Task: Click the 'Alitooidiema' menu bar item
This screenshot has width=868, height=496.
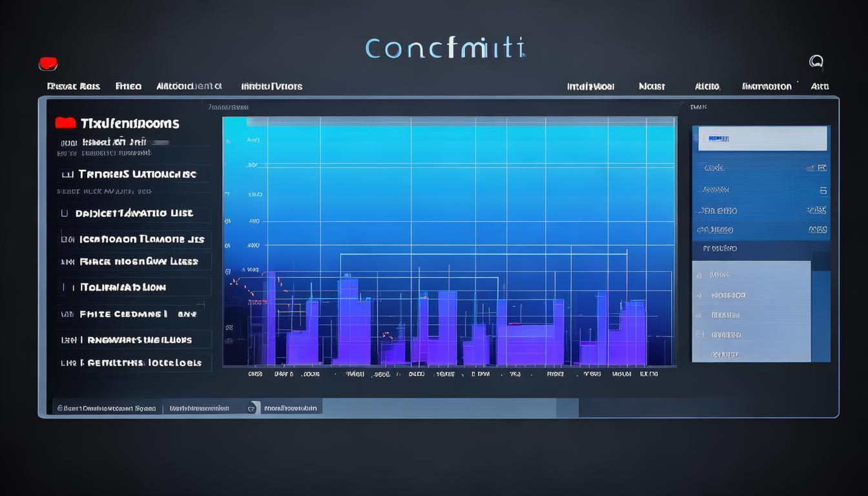Action: point(189,87)
